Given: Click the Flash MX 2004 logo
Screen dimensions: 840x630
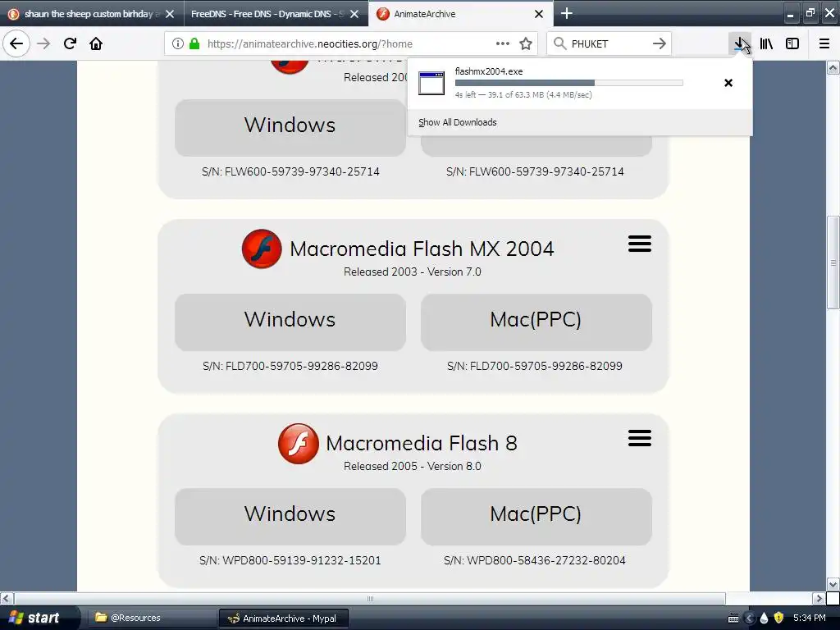Looking at the screenshot, I should 262,249.
